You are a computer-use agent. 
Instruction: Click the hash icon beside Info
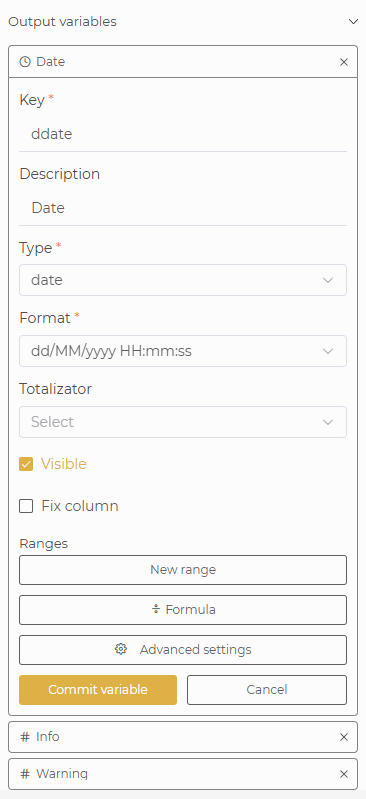pyautogui.click(x=24, y=737)
